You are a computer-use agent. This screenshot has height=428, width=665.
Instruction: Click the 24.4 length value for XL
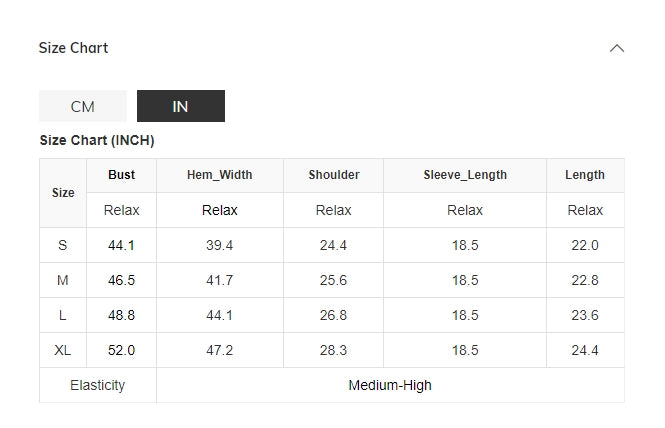(x=585, y=350)
